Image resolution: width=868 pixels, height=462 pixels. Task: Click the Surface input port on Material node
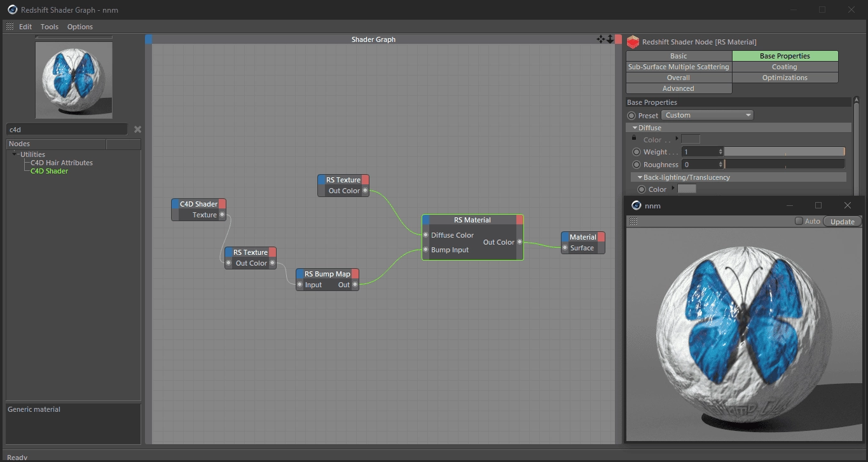point(565,248)
